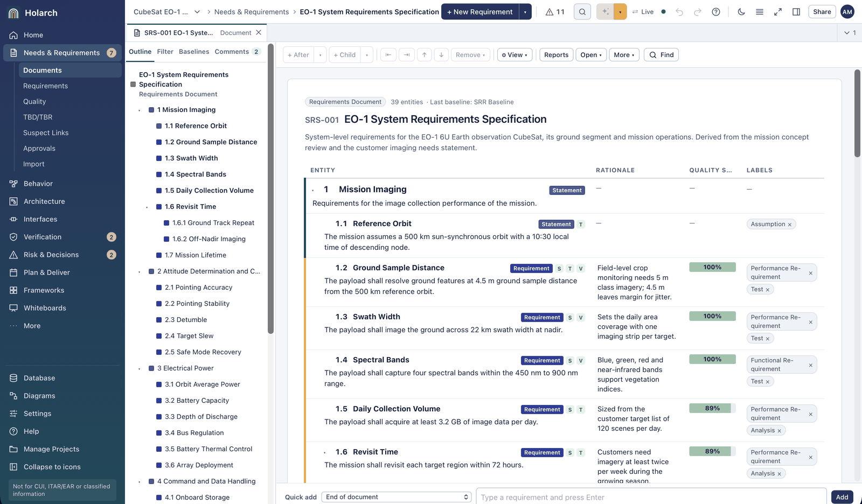Viewport: 862px width, 504px height.
Task: Open the Behavior section in the sidebar
Action: (62, 184)
